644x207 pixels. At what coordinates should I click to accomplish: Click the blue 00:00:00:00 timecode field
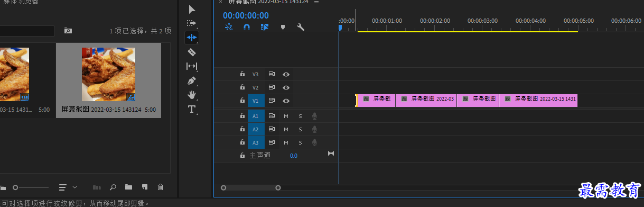tap(246, 16)
